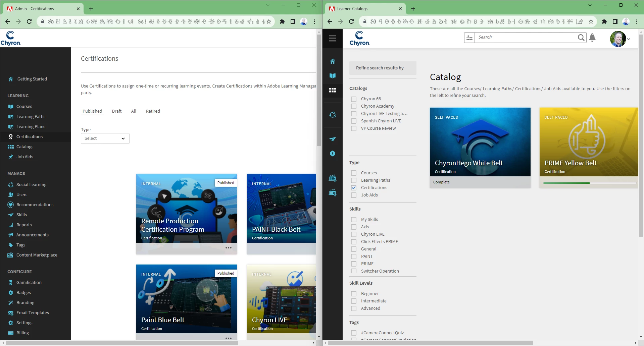The width and height of the screenshot is (644, 346).
Task: Check the My Skills filter
Action: pos(354,220)
